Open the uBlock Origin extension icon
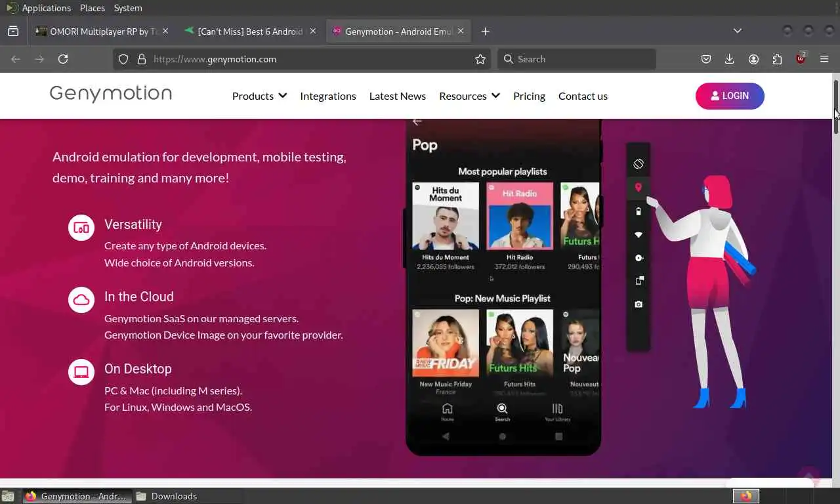Screen dimensions: 840x504 (x=801, y=58)
